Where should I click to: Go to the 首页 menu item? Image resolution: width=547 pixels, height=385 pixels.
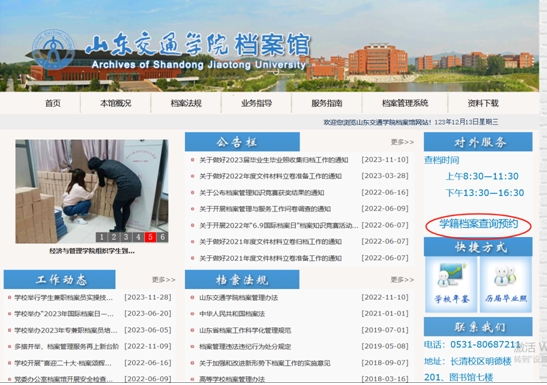[53, 103]
